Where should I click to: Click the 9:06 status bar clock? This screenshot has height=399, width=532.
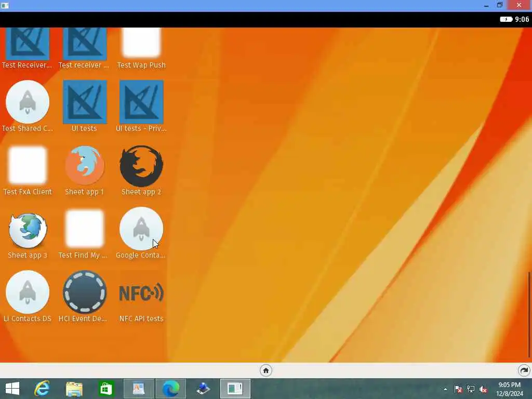tap(522, 19)
